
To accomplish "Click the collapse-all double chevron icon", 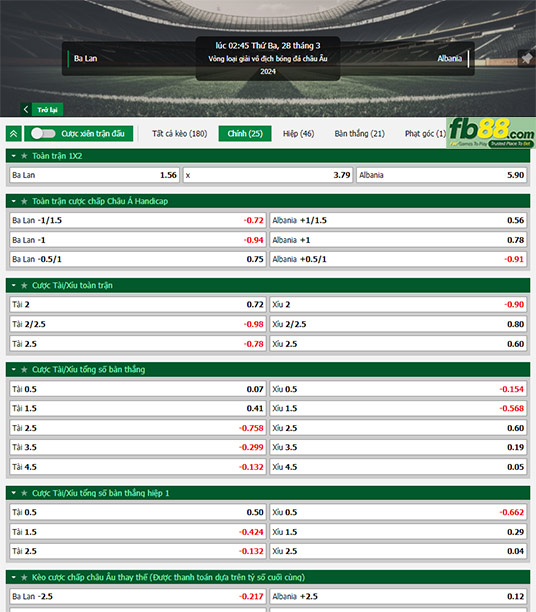I will [x=14, y=134].
